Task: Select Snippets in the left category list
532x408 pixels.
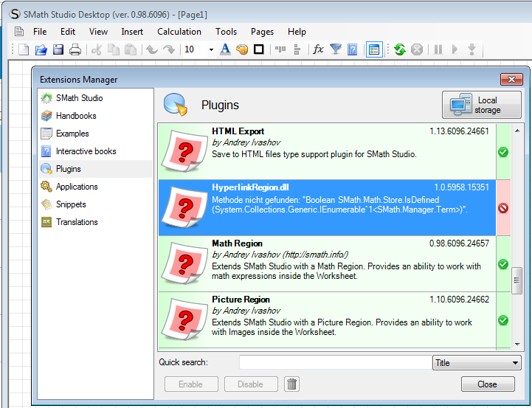Action: coord(71,204)
